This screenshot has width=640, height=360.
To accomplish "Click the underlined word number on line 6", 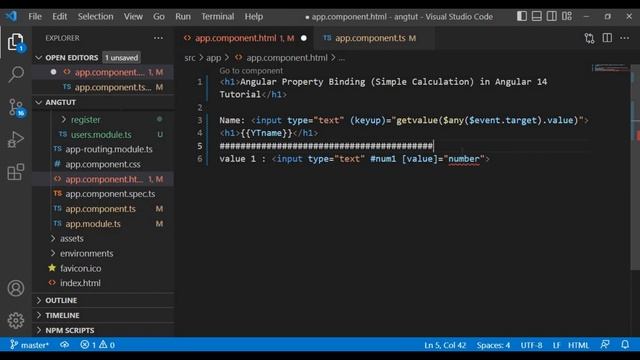I will tap(464, 159).
